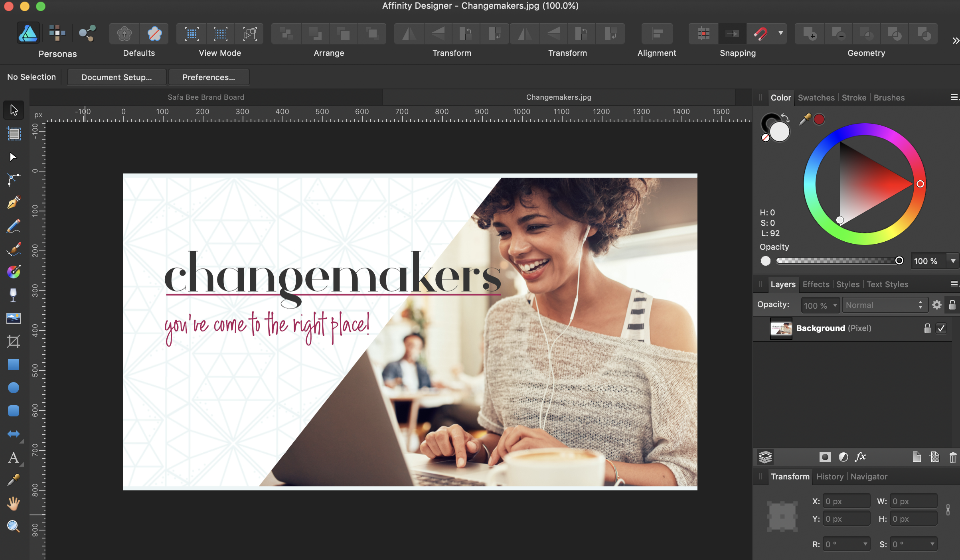The width and height of the screenshot is (960, 560).
Task: Switch to the Swatches tab
Action: click(x=816, y=98)
